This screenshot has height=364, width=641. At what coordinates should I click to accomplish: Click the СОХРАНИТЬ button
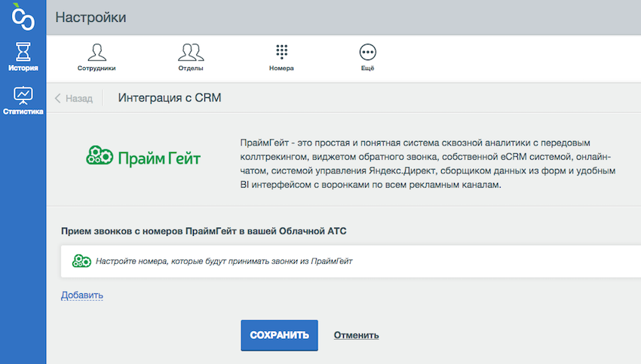pyautogui.click(x=279, y=335)
